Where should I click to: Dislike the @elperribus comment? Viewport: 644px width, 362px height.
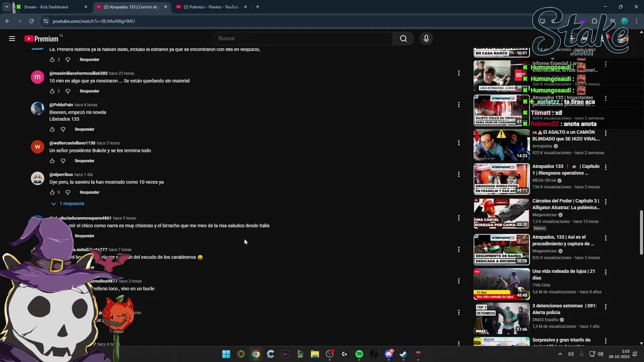pyautogui.click(x=68, y=192)
